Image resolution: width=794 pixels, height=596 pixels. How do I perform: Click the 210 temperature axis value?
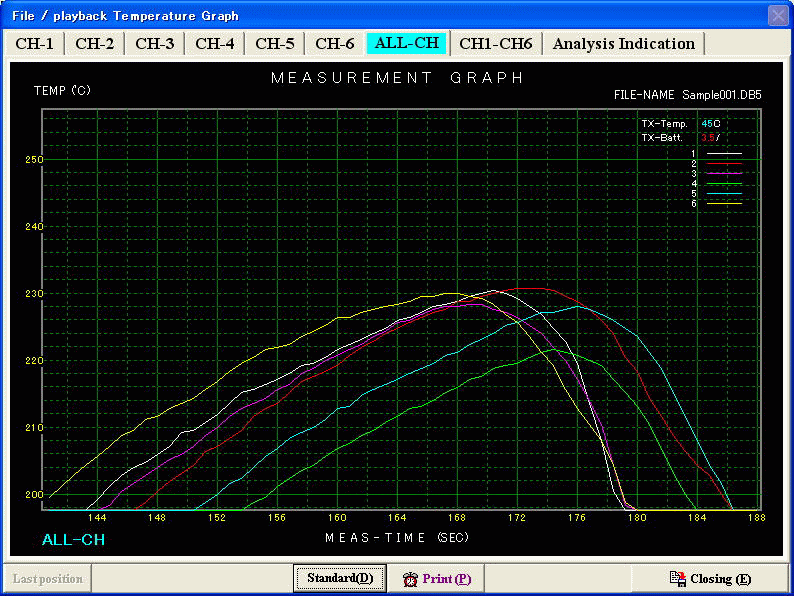(34, 428)
